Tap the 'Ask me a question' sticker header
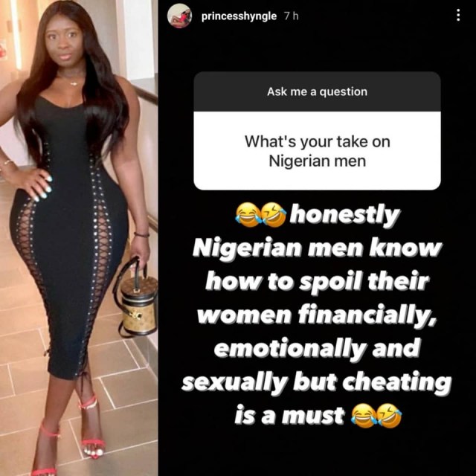 [x=318, y=91]
